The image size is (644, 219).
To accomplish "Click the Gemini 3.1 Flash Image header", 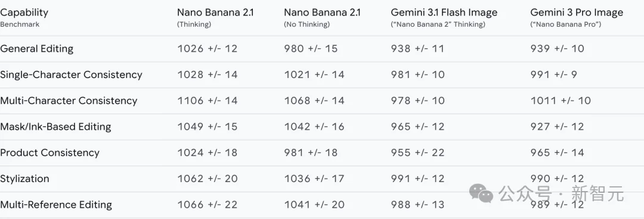I will click(x=444, y=17).
